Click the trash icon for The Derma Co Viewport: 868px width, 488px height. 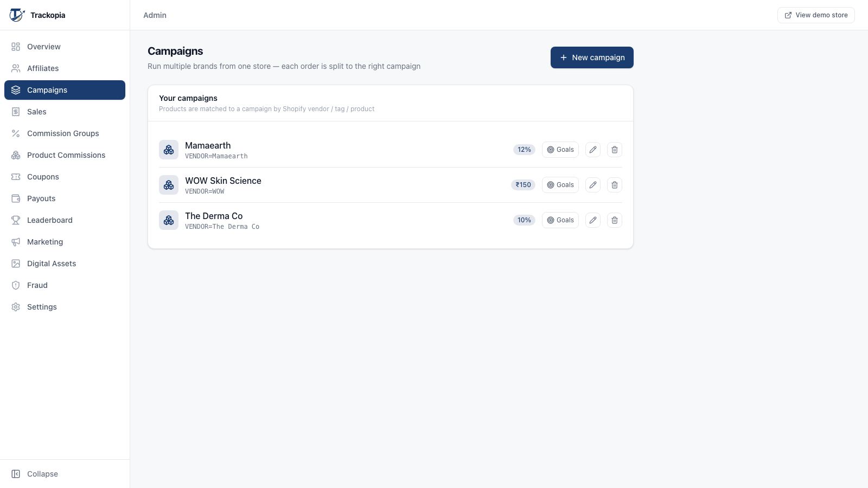pos(615,220)
